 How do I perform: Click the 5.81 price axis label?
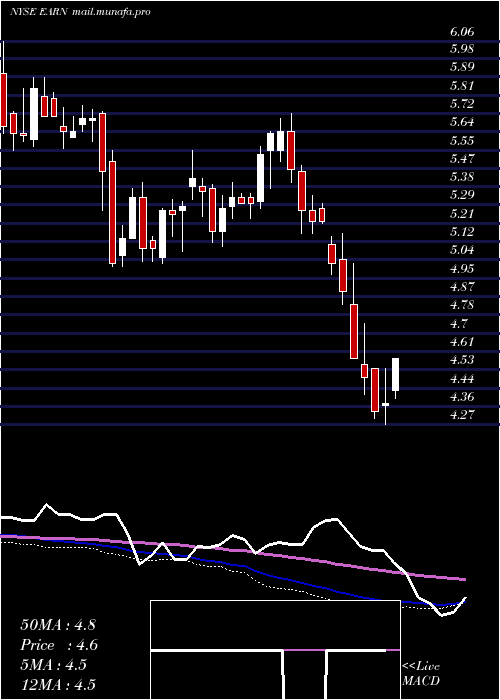coord(462,85)
